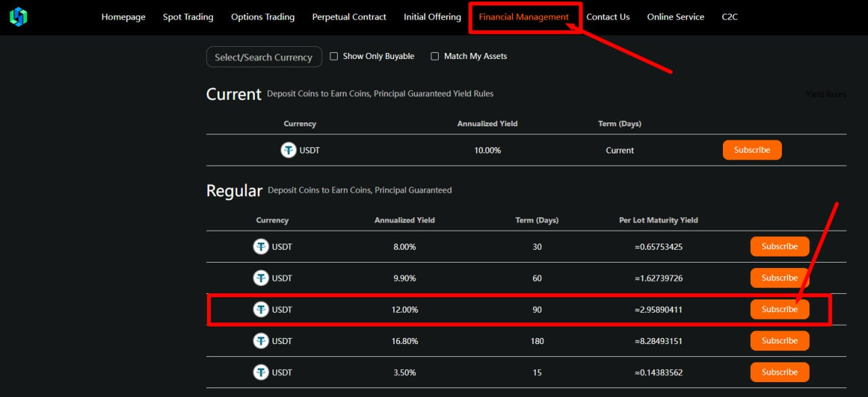868x397 pixels.
Task: Select the Financial Management tab
Action: [524, 17]
